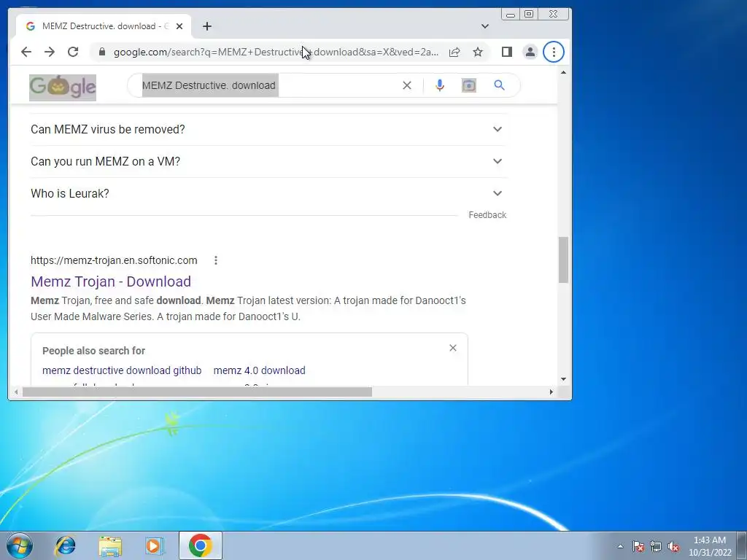The height and width of the screenshot is (560, 747).
Task: Click the Feedback link
Action: pyautogui.click(x=487, y=215)
